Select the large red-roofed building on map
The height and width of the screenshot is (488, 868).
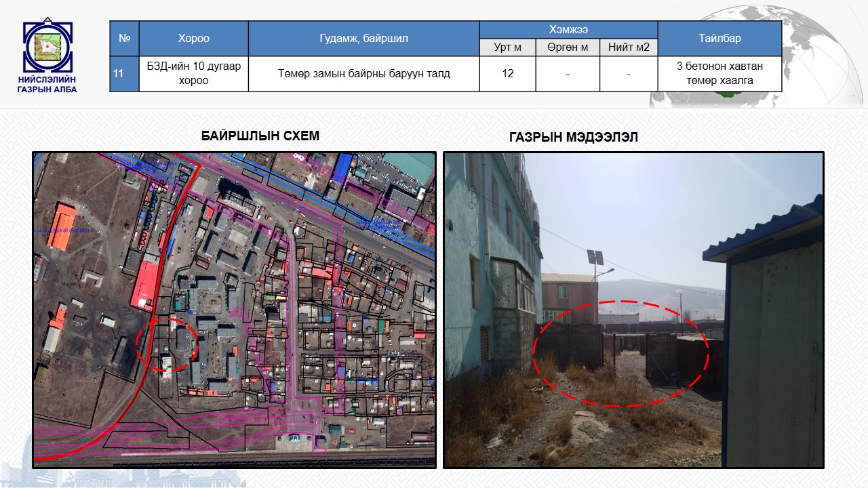pyautogui.click(x=145, y=285)
